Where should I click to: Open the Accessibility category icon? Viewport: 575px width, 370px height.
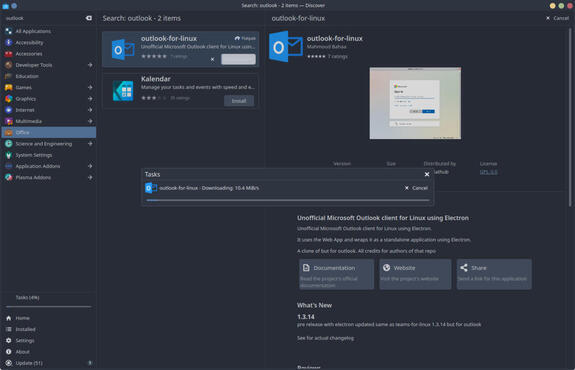9,43
